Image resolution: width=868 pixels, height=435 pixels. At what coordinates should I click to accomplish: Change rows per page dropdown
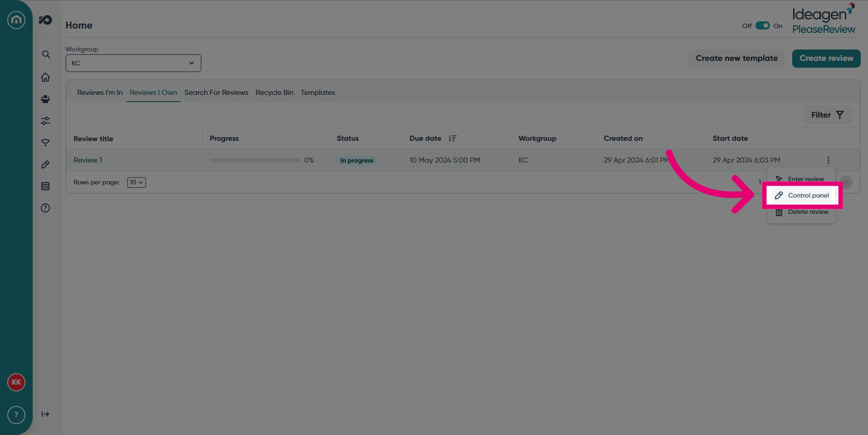pos(136,183)
